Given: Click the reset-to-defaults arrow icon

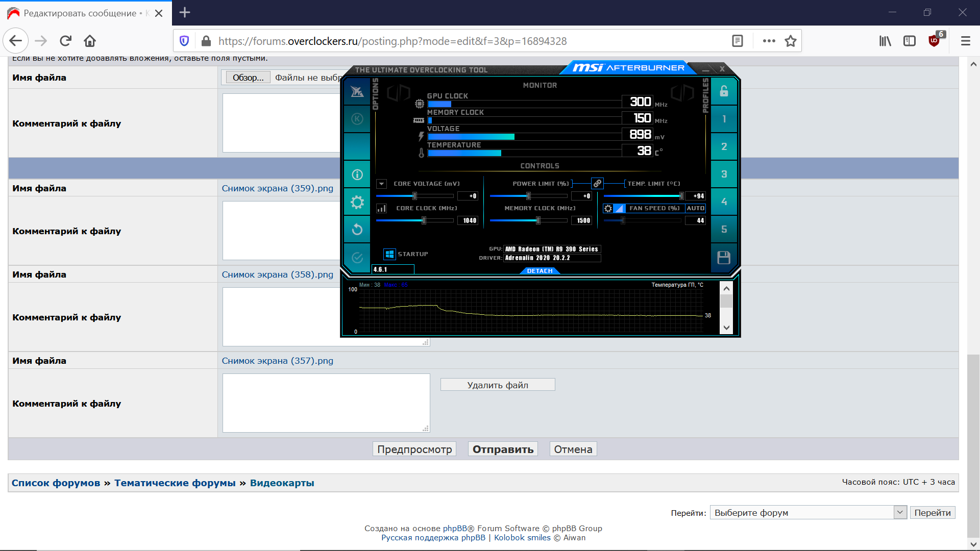Looking at the screenshot, I should coord(357,230).
